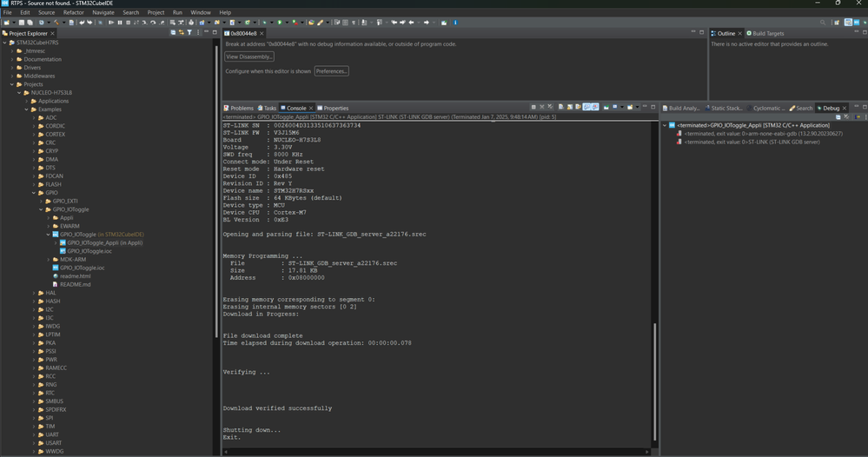Click the blue information center icon
Image resolution: width=868 pixels, height=457 pixels.
(x=455, y=23)
